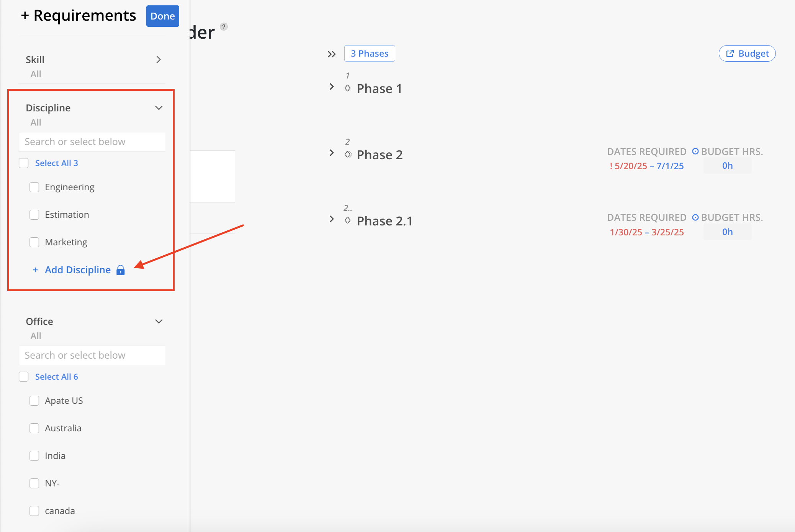Image resolution: width=795 pixels, height=532 pixels.
Task: Click the Office section label
Action: [39, 321]
